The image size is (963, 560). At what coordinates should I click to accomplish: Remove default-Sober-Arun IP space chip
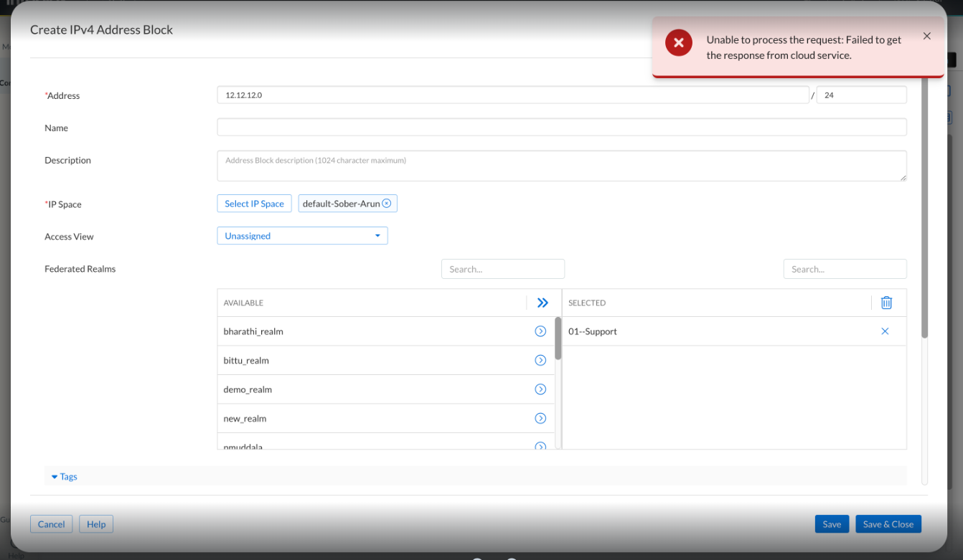pos(387,204)
